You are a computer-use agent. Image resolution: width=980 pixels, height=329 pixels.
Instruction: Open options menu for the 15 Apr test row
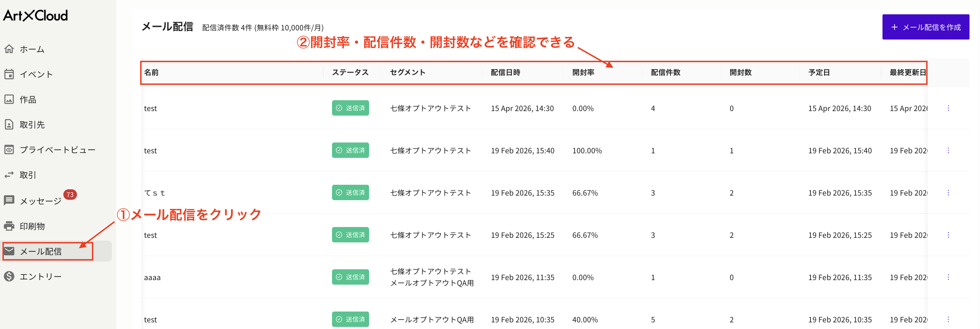click(949, 108)
